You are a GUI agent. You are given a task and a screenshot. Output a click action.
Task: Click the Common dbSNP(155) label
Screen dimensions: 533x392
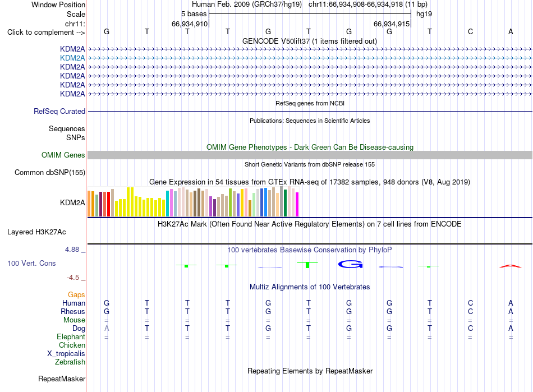point(49,173)
